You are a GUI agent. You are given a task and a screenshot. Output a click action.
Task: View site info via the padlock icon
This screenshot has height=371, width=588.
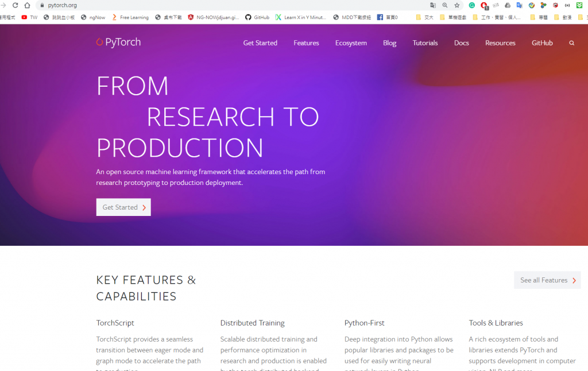pyautogui.click(x=42, y=5)
